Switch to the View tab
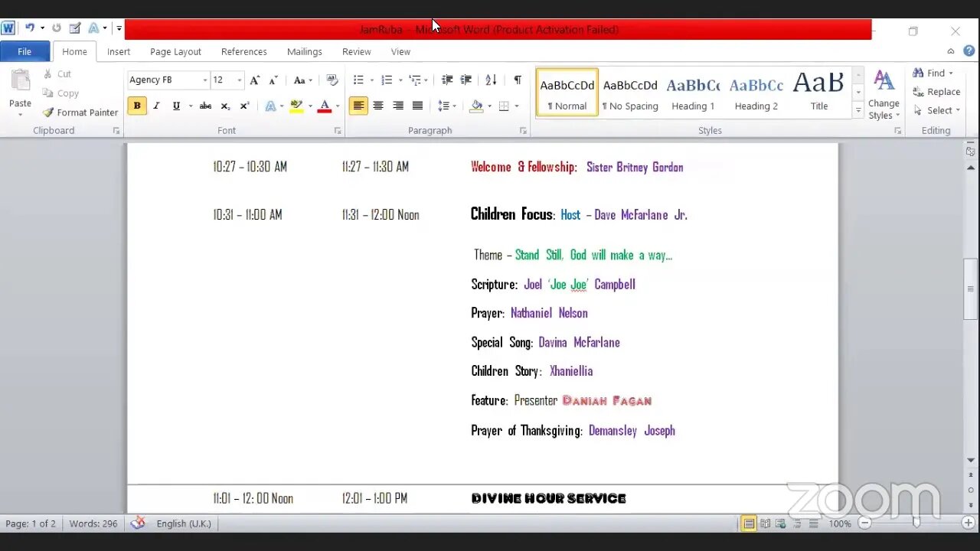The width and height of the screenshot is (980, 551). coord(401,51)
